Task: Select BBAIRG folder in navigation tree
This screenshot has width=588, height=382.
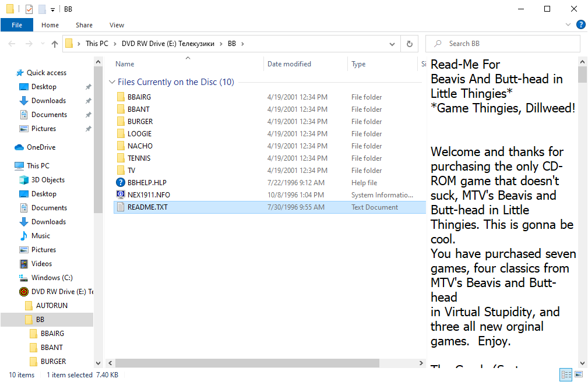Action: (52, 334)
